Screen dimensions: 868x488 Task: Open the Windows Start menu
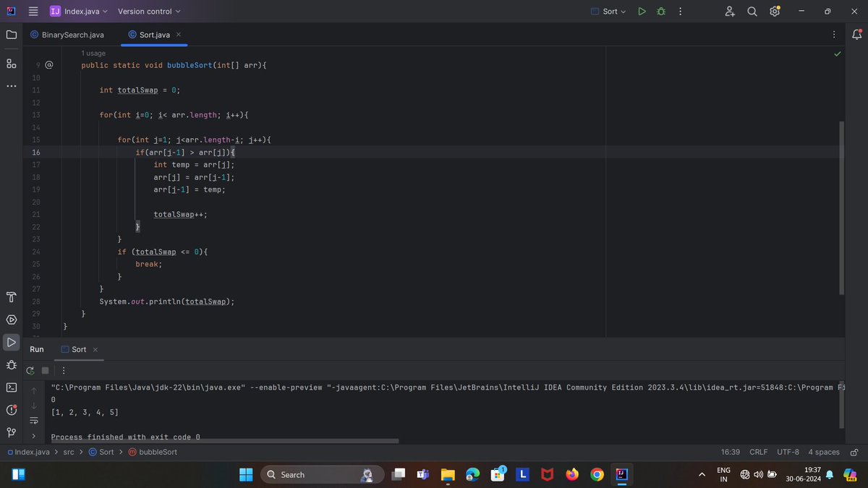point(246,475)
